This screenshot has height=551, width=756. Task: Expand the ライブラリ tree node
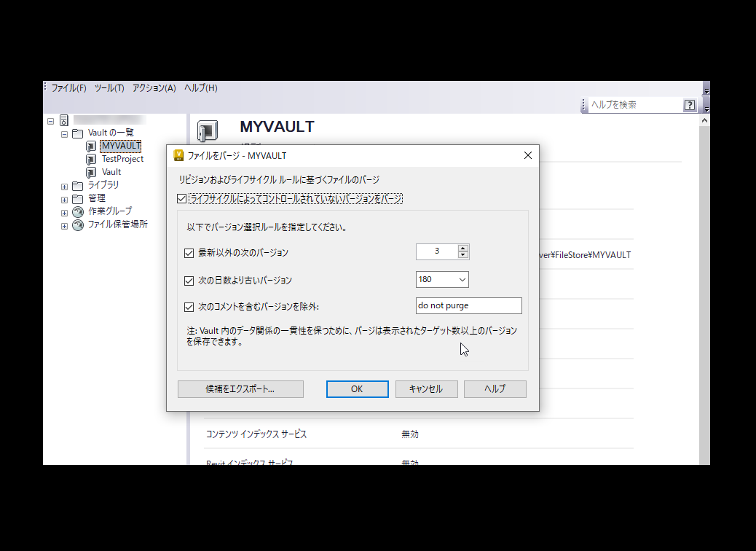tap(64, 187)
